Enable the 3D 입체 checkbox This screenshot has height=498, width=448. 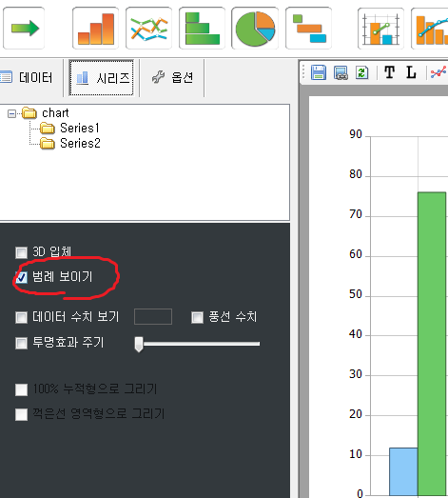(x=21, y=252)
